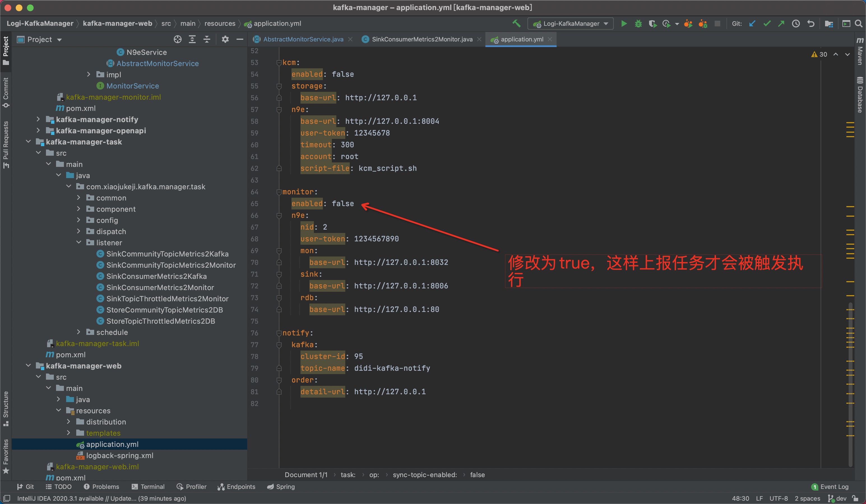This screenshot has width=866, height=504.
Task: Click the Search Everywhere magnifier icon
Action: coord(858,24)
